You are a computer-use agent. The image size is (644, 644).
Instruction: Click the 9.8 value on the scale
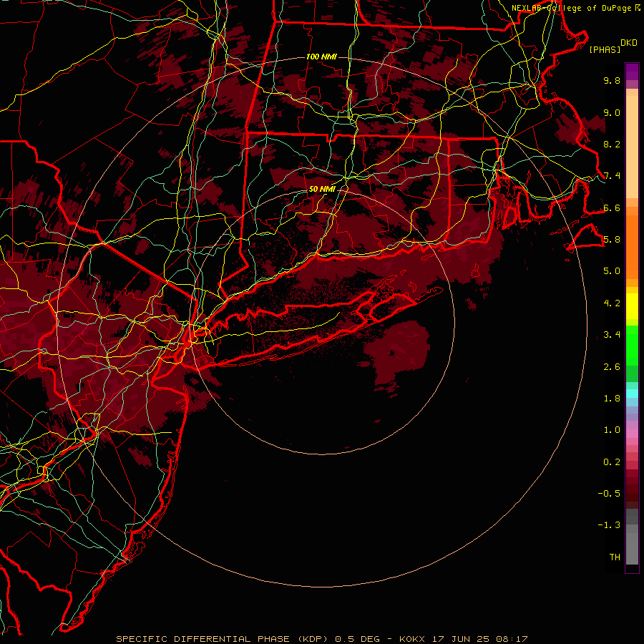click(x=612, y=81)
